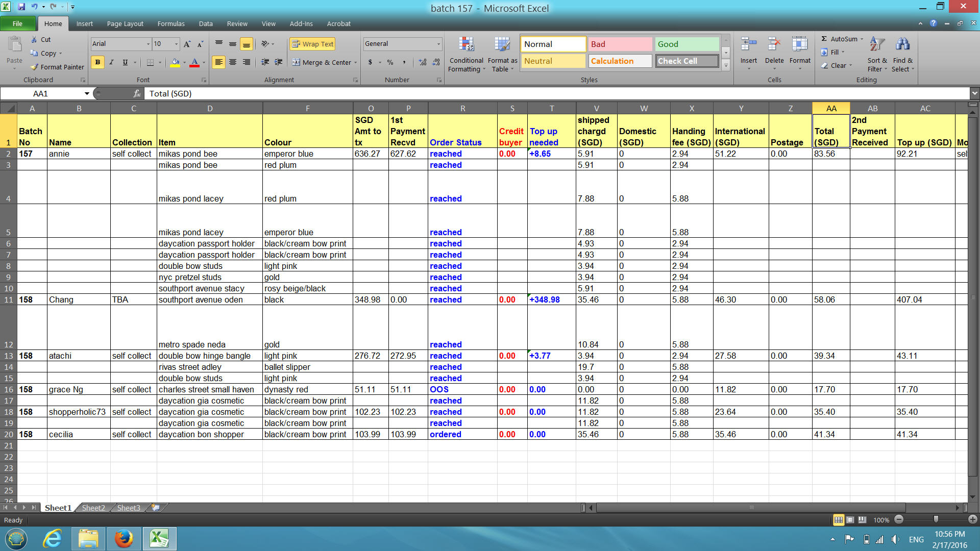
Task: Click the Select All corner button
Action: [x=8, y=108]
